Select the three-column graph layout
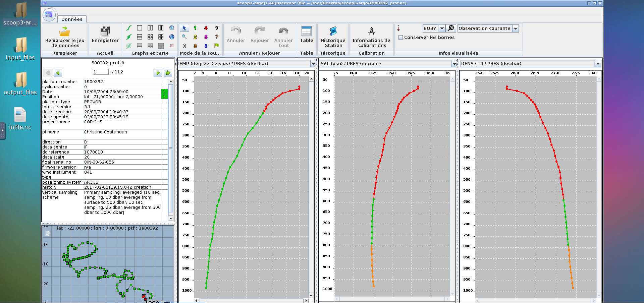The width and height of the screenshot is (644, 303). point(161,28)
